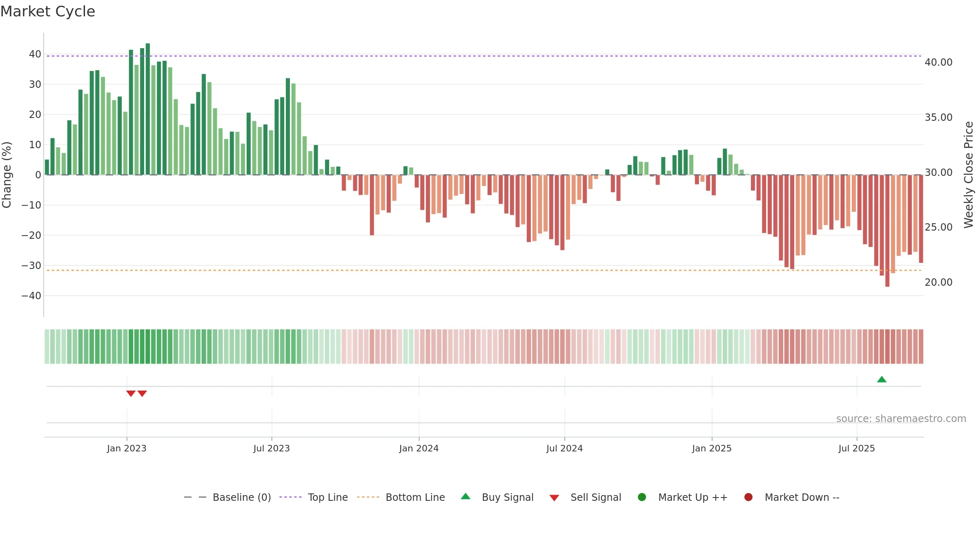Toggle the Baseline (0) legend entry

coord(227,497)
